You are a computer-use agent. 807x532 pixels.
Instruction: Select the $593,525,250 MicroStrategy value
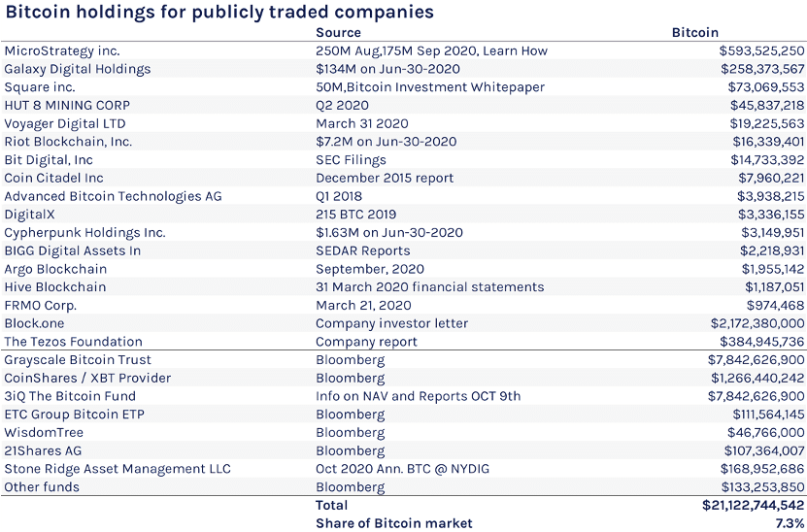pyautogui.click(x=761, y=50)
